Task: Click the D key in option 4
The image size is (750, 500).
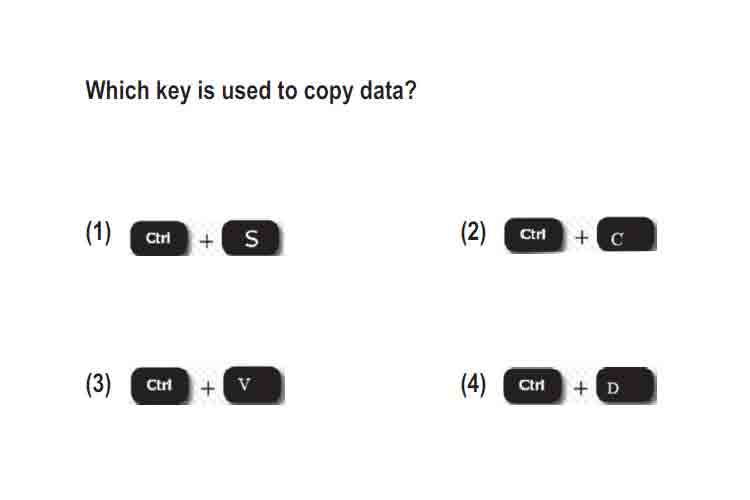Action: pos(626,385)
